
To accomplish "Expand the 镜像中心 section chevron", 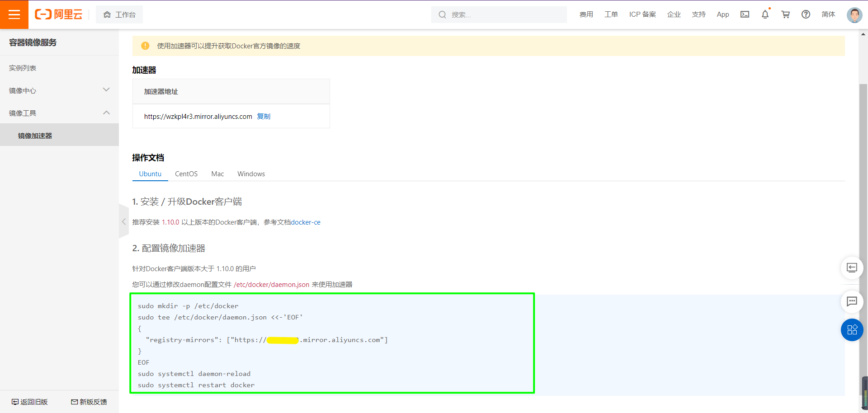I will [x=106, y=90].
